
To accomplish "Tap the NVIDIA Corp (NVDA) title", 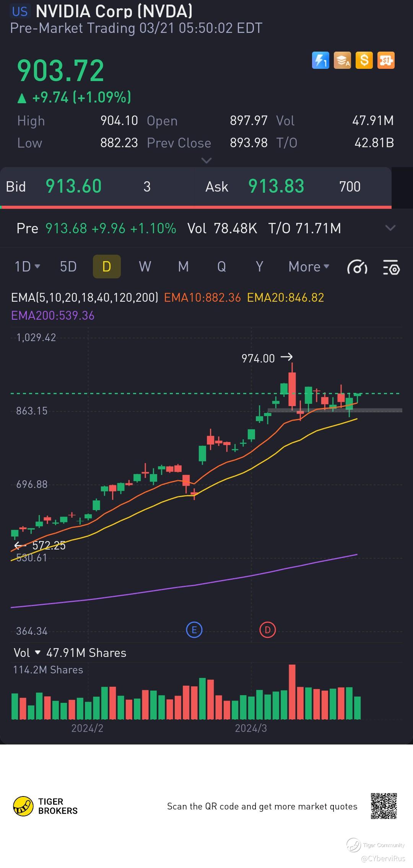I will 114,11.
